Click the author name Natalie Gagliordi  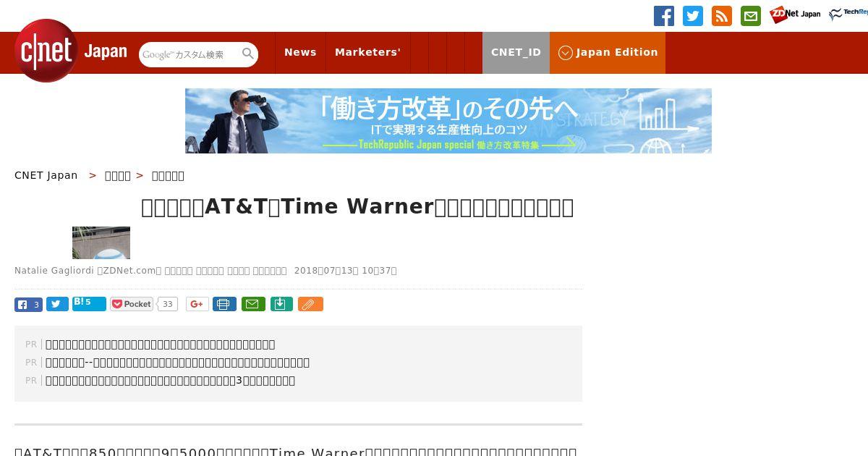click(x=54, y=271)
